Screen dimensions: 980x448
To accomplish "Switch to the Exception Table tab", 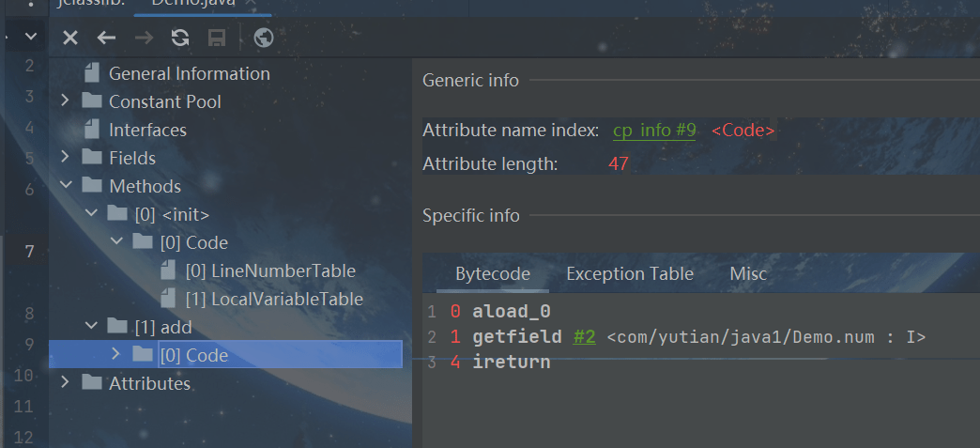I will click(x=629, y=274).
